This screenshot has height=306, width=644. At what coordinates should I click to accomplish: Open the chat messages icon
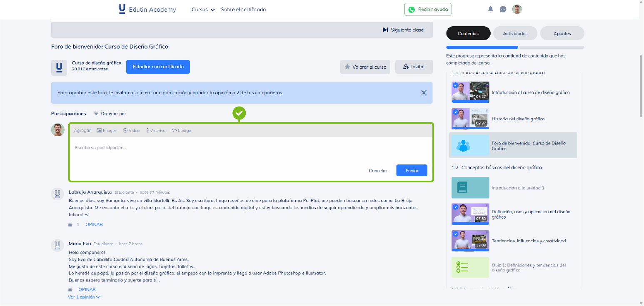pyautogui.click(x=503, y=9)
